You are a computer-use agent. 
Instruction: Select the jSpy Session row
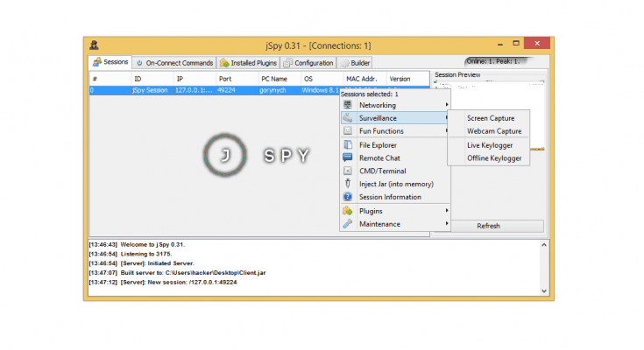(149, 90)
